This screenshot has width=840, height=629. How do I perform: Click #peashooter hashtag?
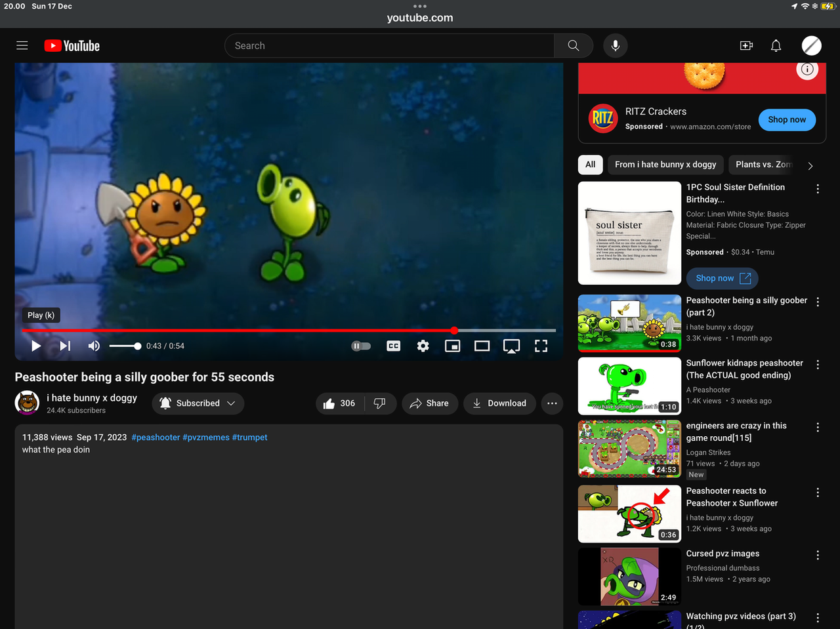point(156,437)
